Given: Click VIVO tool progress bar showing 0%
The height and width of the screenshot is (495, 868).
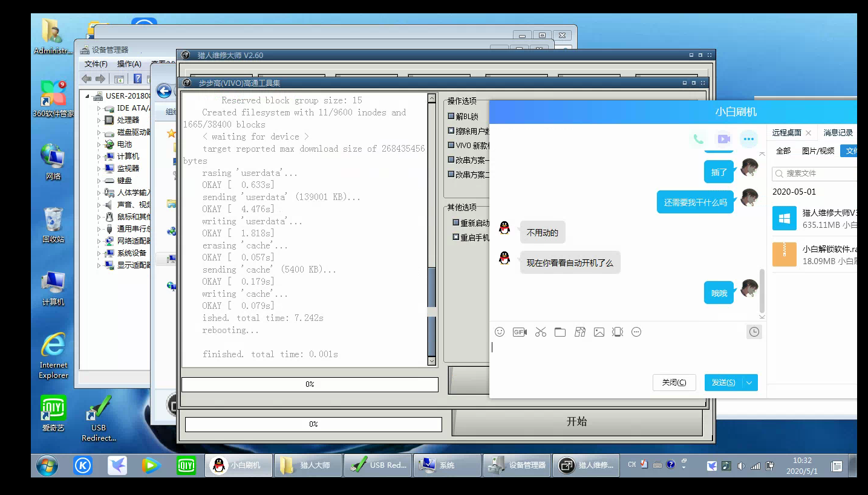Looking at the screenshot, I should coord(310,384).
